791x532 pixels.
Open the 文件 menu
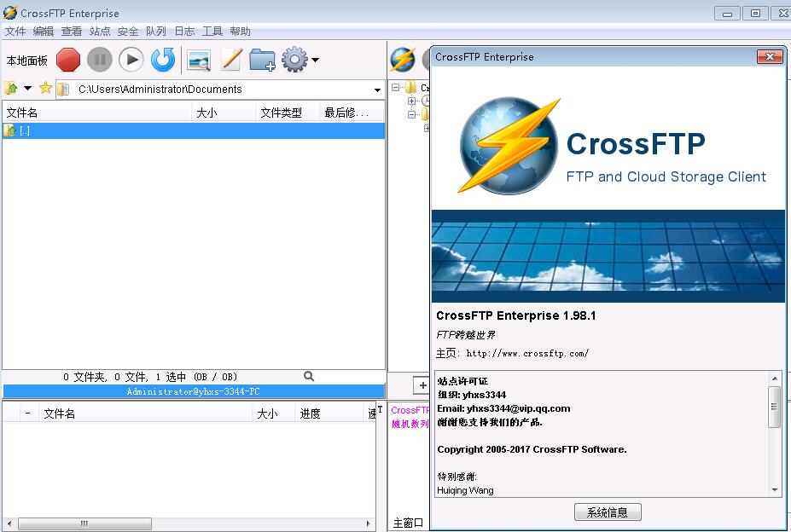tap(15, 32)
